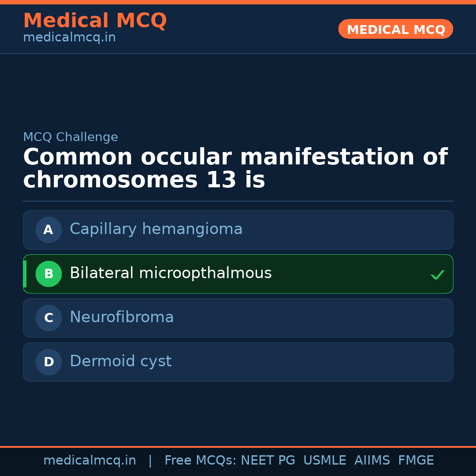The image size is (476, 476).
Task: Click AIIMS in the footer
Action: pos(372,461)
